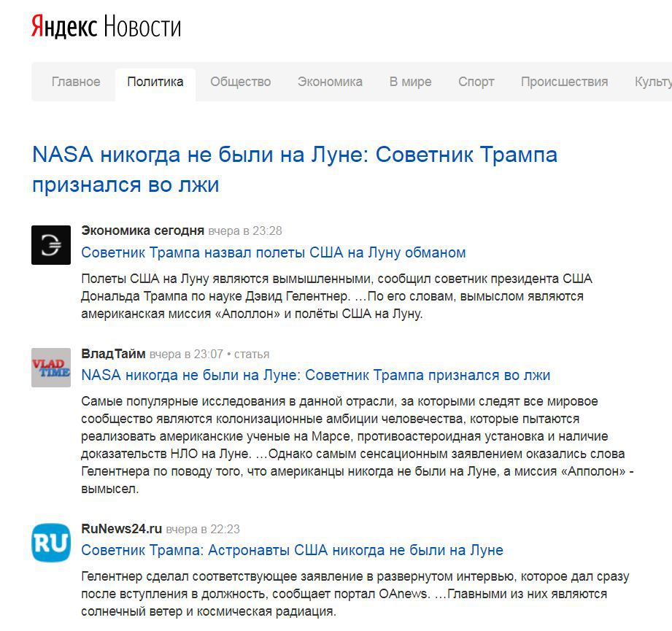Image resolution: width=672 pixels, height=631 pixels.
Task: Go to the В мире tab
Action: pos(410,82)
